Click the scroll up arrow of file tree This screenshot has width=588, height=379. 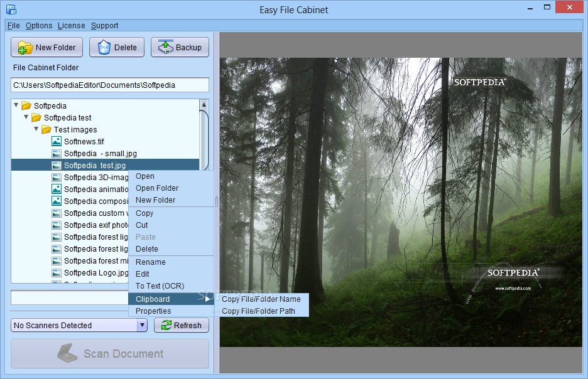(x=204, y=104)
